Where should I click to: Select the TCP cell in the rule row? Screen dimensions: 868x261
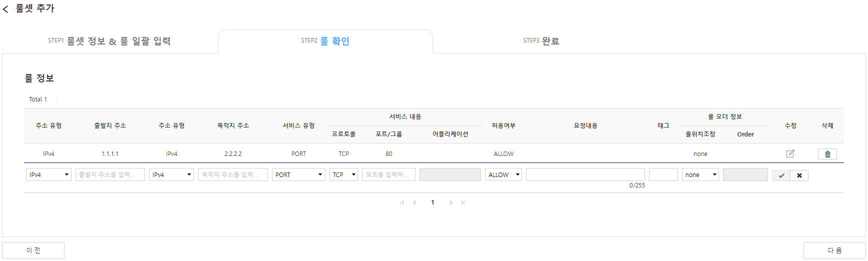coord(343,154)
